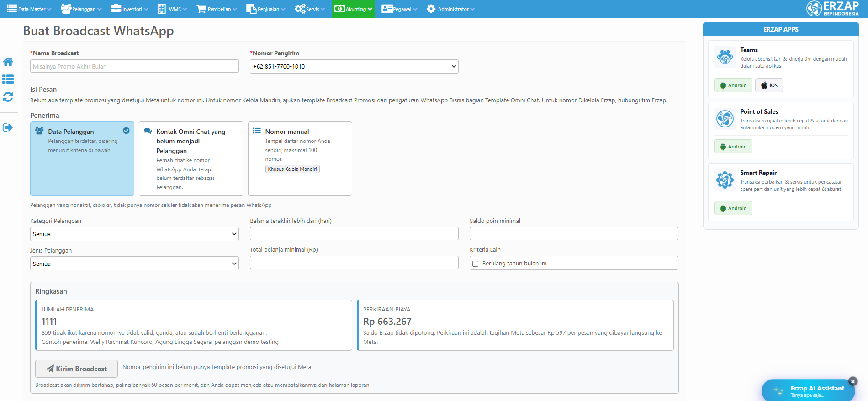Click Belanja terakhir lebih dari field
The image size is (868, 401).
(354, 233)
